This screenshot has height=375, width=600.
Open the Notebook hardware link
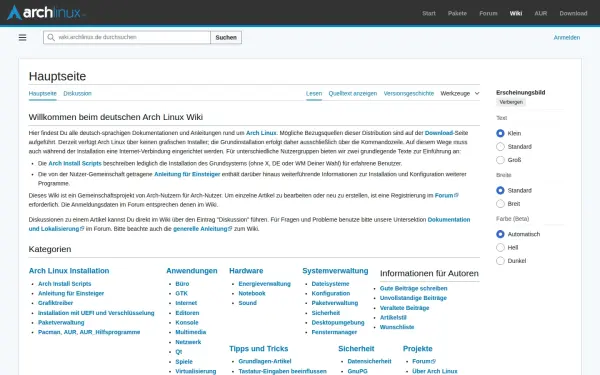point(252,293)
